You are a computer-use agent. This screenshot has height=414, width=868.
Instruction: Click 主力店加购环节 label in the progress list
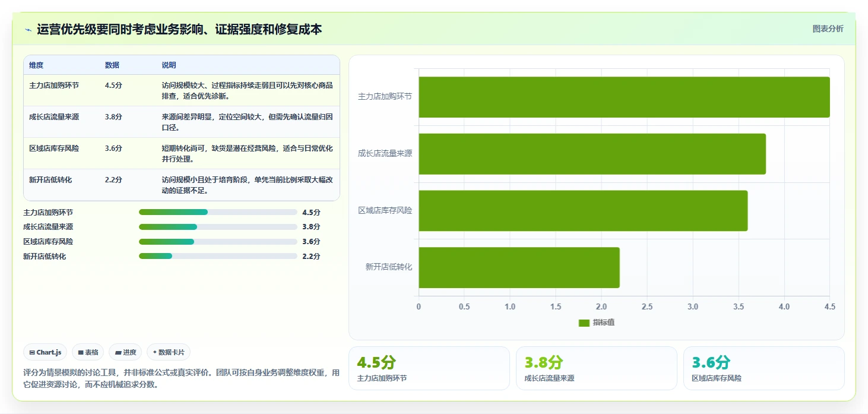pyautogui.click(x=48, y=212)
